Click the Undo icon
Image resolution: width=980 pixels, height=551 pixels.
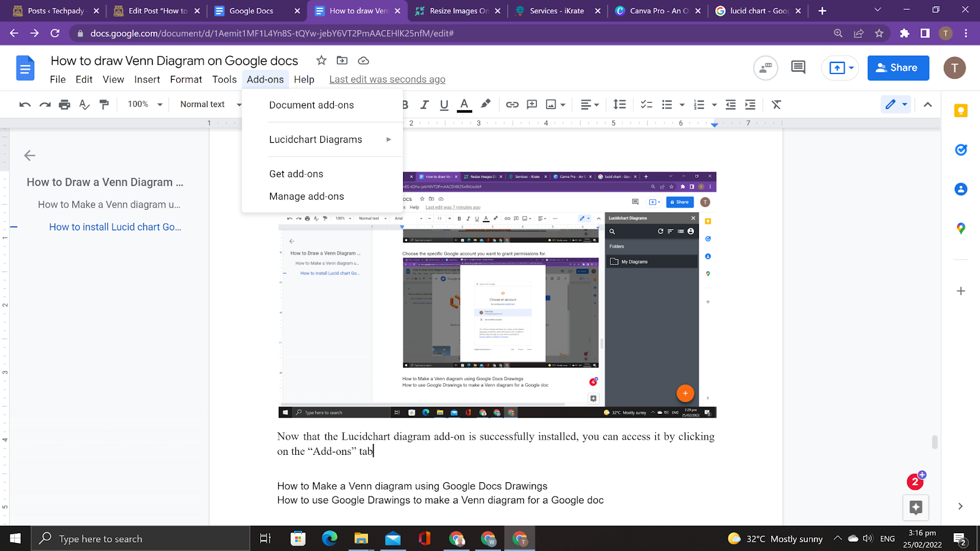[25, 105]
